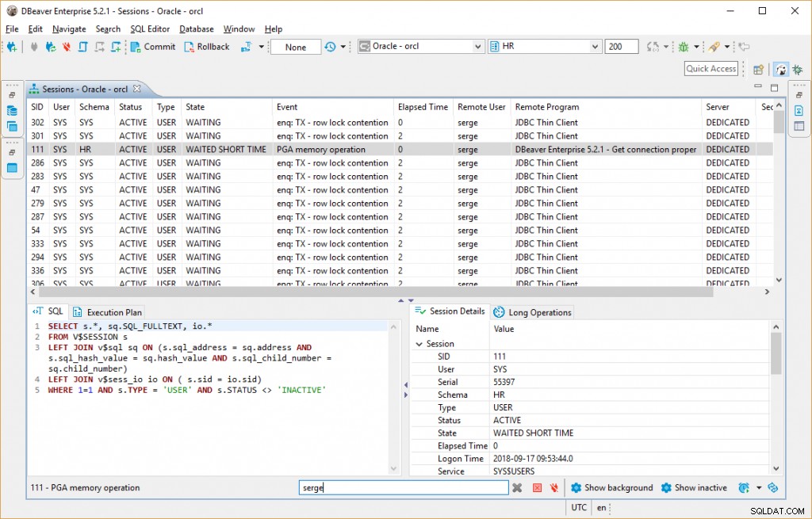Toggle Show background sessions
Screen dimensions: 812x519
(x=611, y=487)
